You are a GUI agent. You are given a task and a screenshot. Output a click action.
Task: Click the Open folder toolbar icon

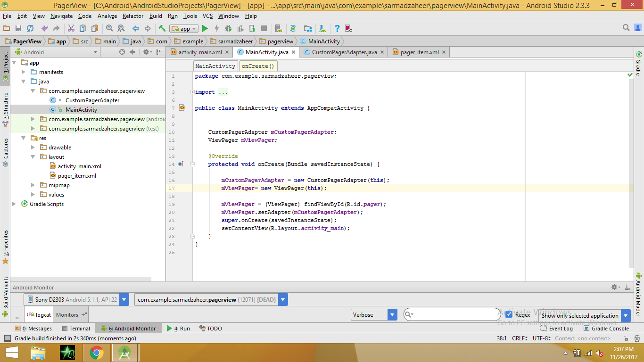[7, 29]
